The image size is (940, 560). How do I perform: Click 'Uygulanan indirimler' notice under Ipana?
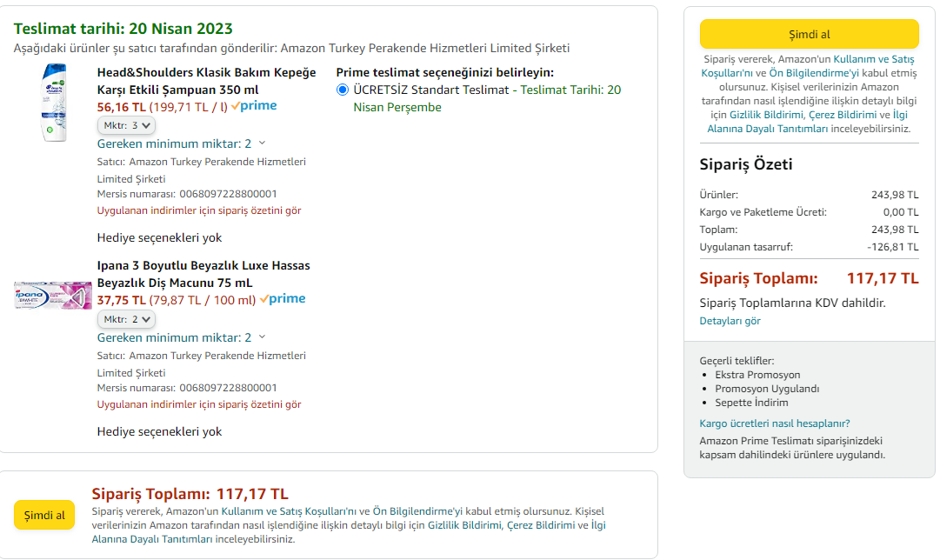[x=199, y=404]
